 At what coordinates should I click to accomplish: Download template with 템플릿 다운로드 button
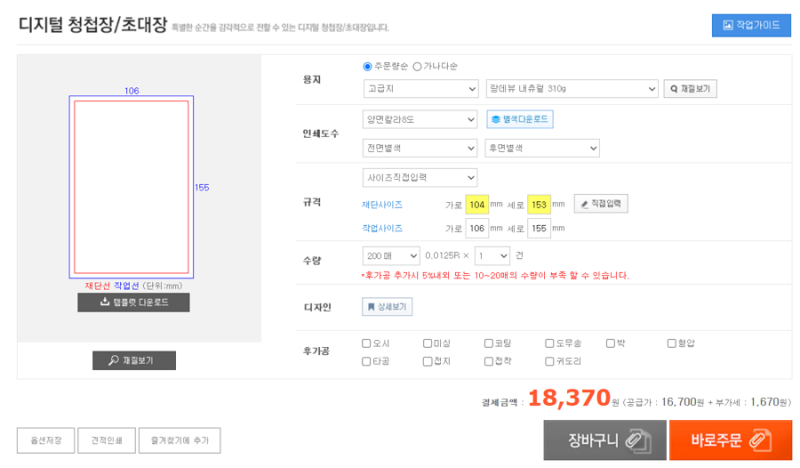click(x=134, y=302)
